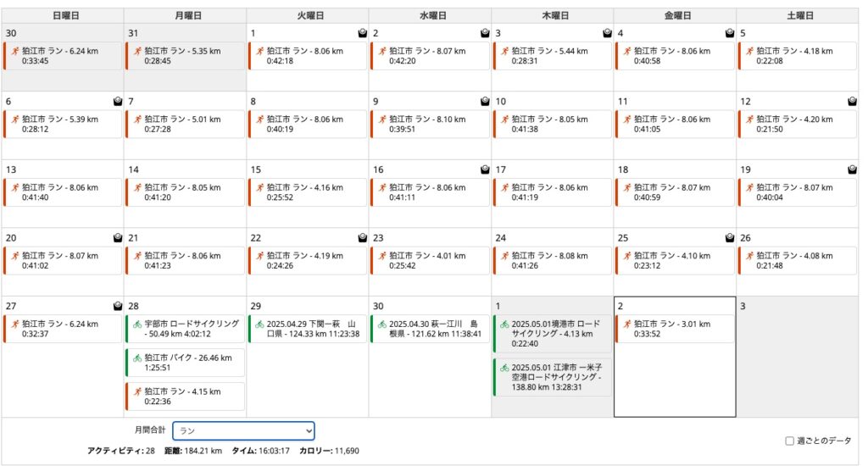Open the 8.05 km 0:41:20 run on the 14th
This screenshot has width=868, height=466.
[x=186, y=192]
